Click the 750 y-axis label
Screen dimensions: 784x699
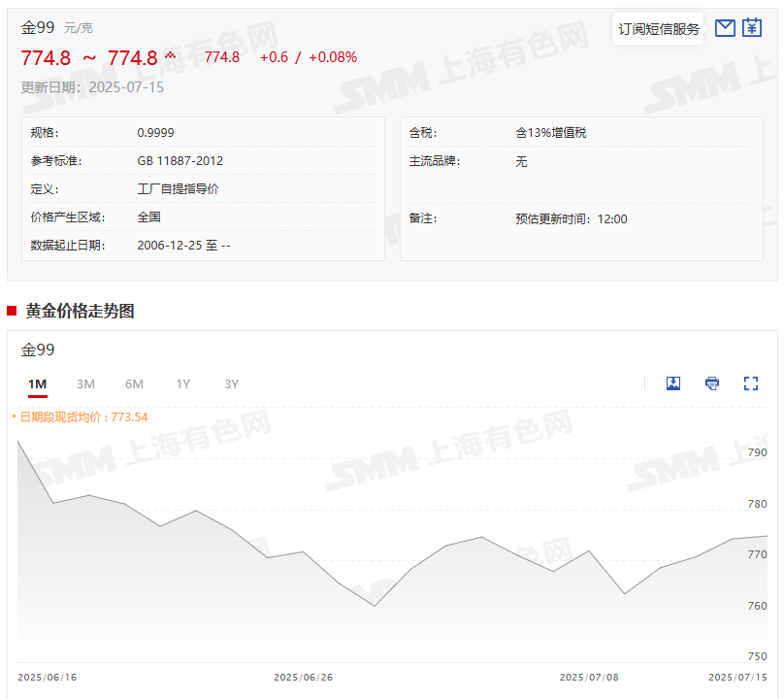coord(758,656)
